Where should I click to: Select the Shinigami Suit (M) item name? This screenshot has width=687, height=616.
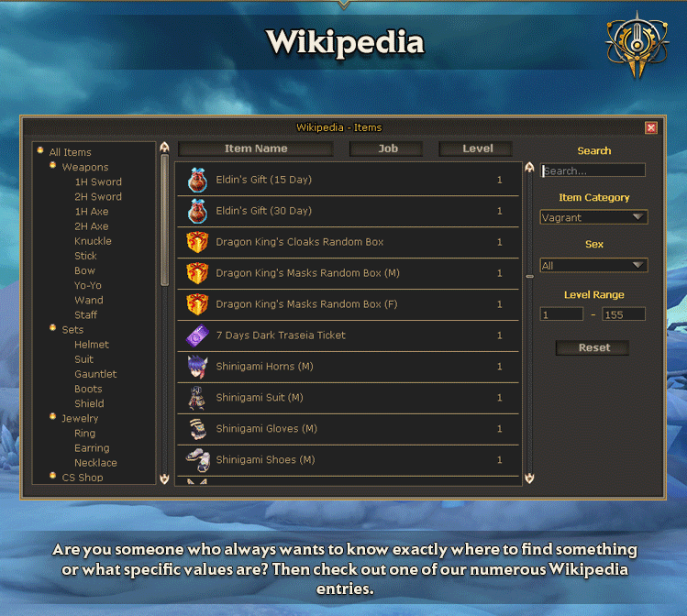[x=260, y=398]
